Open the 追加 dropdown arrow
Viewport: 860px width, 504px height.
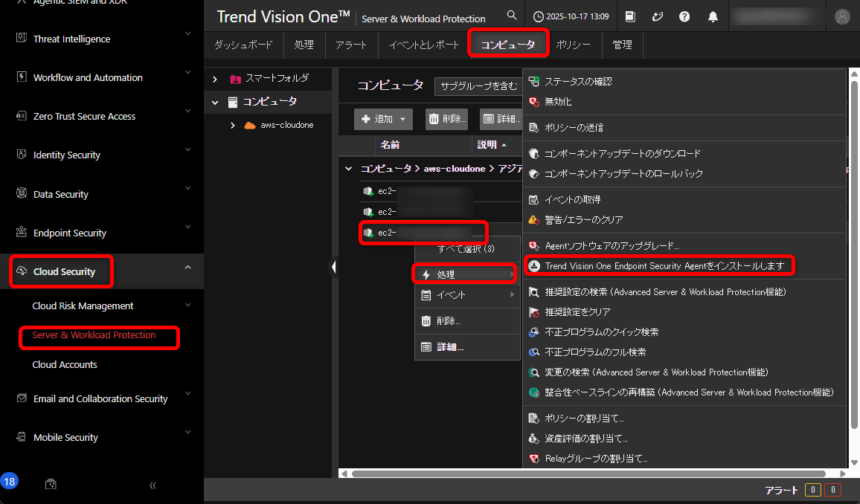pos(402,120)
